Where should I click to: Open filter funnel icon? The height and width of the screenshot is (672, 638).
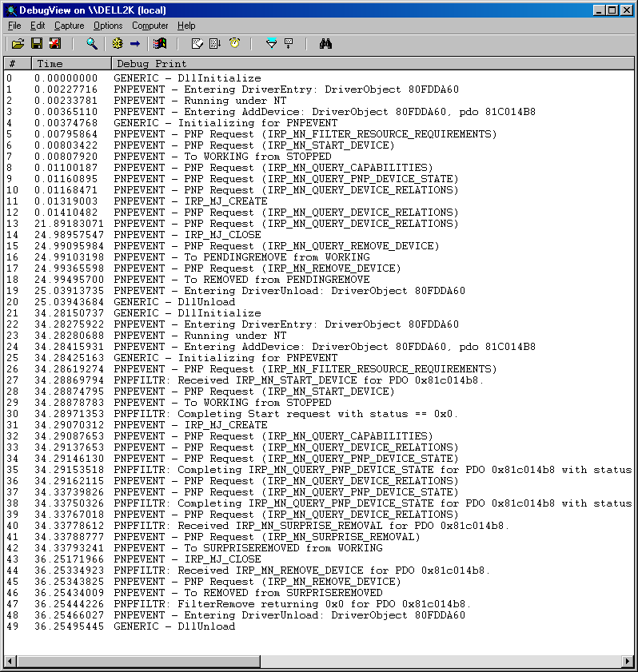click(x=271, y=43)
